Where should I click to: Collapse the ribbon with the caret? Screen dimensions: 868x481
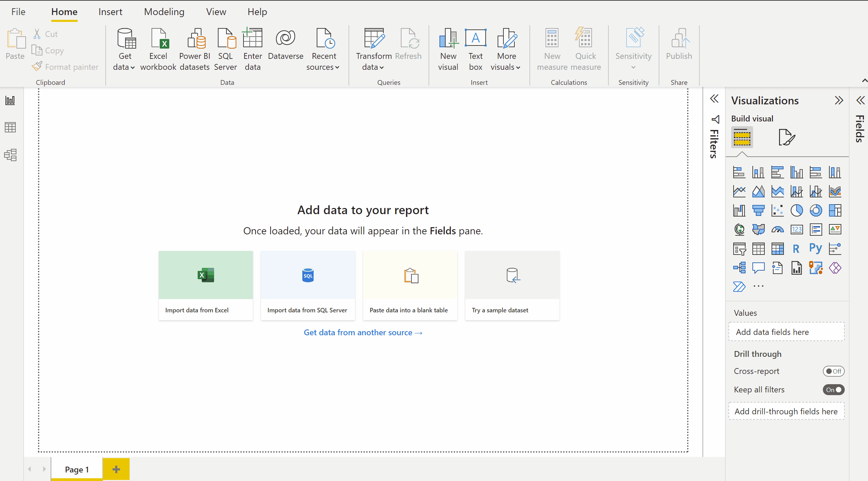(x=865, y=81)
